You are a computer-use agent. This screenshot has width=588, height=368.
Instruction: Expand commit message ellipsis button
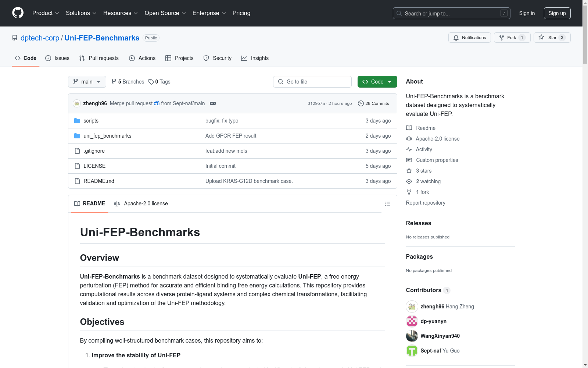click(x=213, y=103)
